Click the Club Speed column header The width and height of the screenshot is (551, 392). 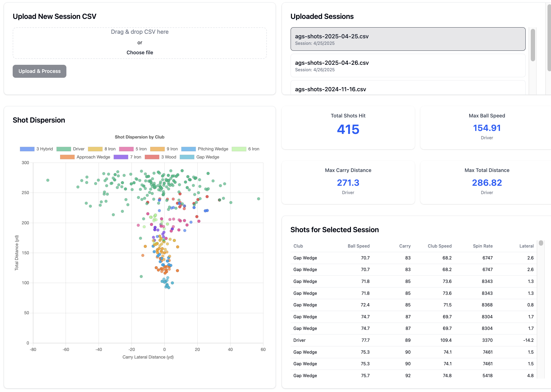pos(440,246)
